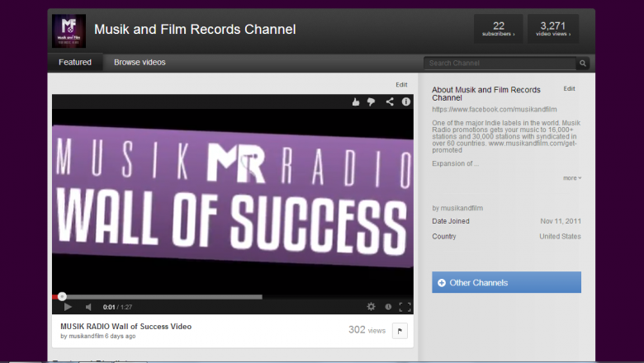Switch to the Featured tab

tap(75, 63)
